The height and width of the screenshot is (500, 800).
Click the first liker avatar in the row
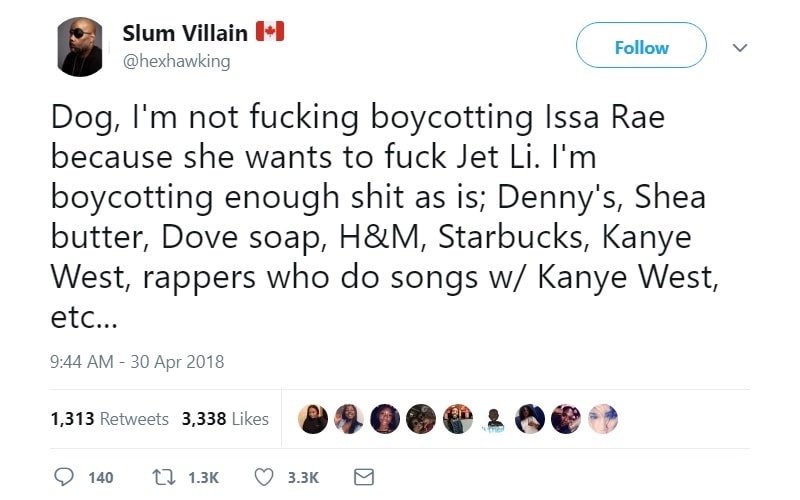coord(313,420)
